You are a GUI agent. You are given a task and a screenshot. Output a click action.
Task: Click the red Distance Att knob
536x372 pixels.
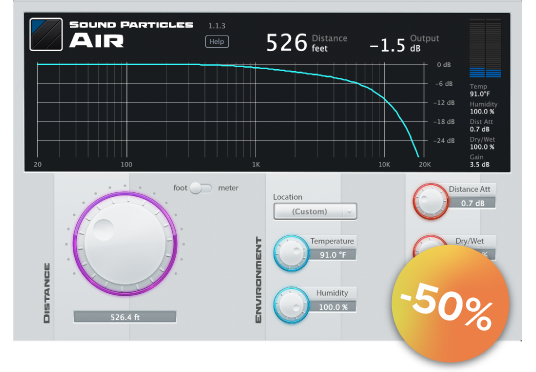(430, 201)
